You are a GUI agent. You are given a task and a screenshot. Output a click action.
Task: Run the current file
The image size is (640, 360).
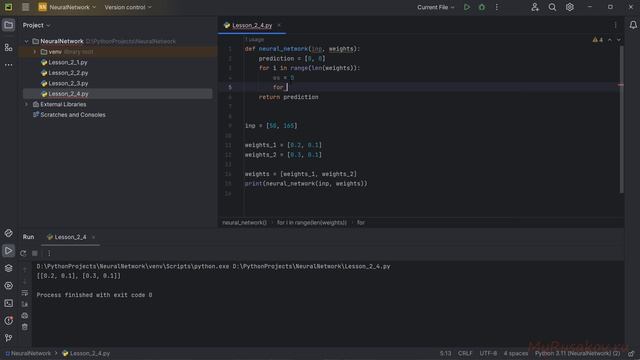coord(467,7)
